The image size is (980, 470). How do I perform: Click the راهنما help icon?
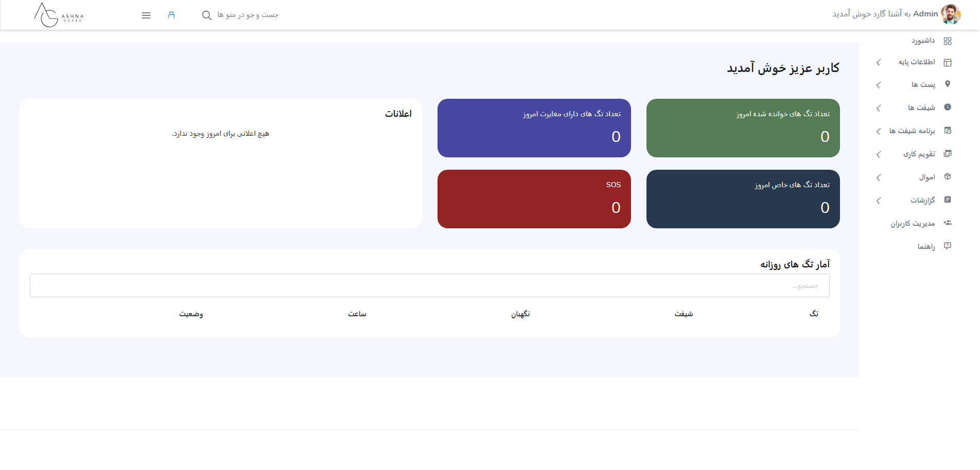pos(948,246)
